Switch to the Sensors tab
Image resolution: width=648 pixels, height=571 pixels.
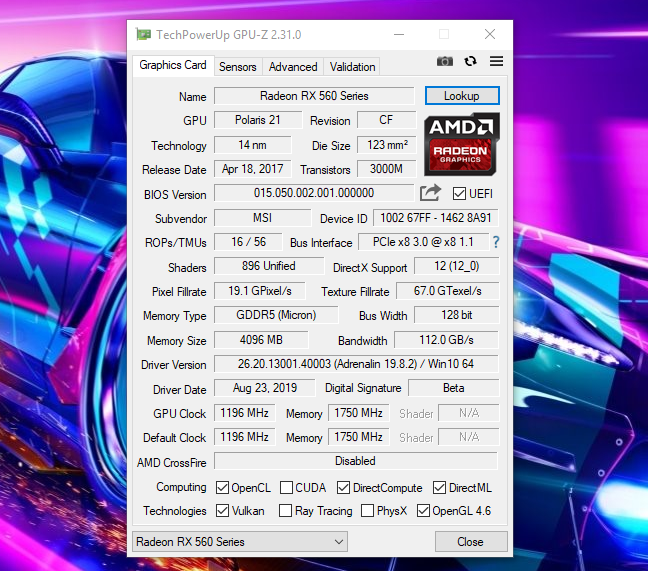(x=238, y=67)
